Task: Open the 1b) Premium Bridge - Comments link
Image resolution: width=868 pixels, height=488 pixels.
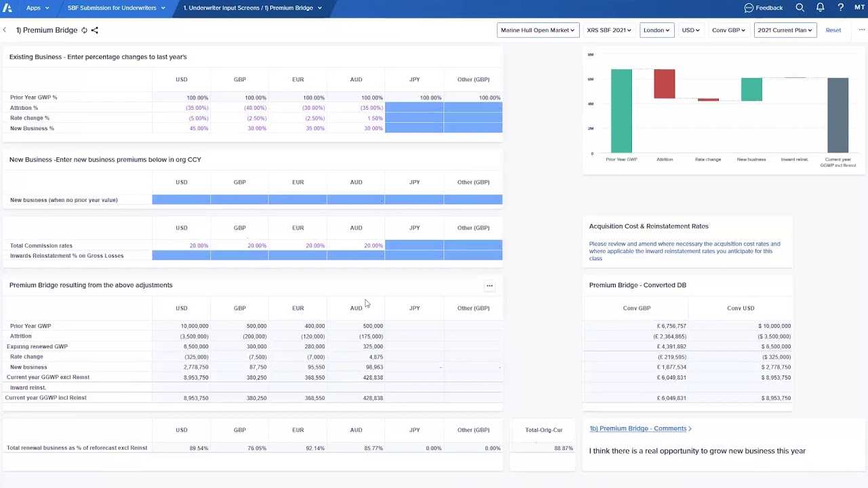Action: tap(637, 428)
